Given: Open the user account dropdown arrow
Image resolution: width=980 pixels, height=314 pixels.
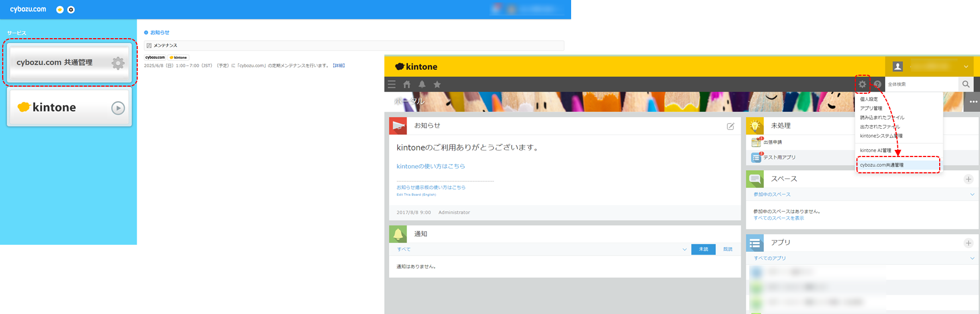Looking at the screenshot, I should (x=966, y=67).
